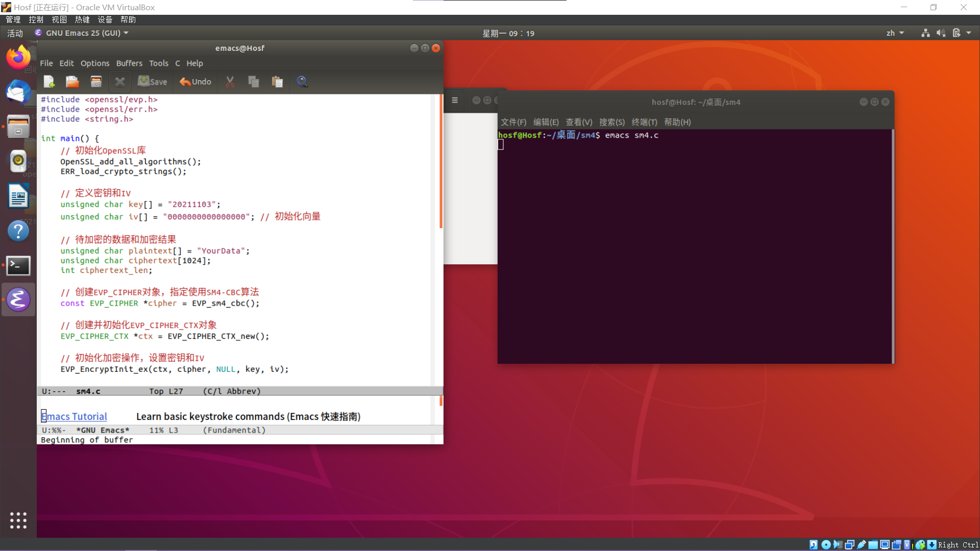Click the network status icon in top panel
Screen dimensions: 980x551
[x=925, y=33]
